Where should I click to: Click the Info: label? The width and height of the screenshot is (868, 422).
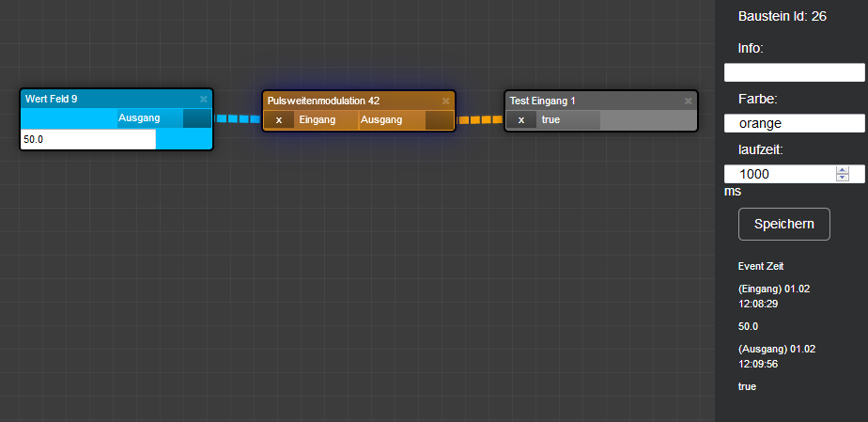(751, 48)
